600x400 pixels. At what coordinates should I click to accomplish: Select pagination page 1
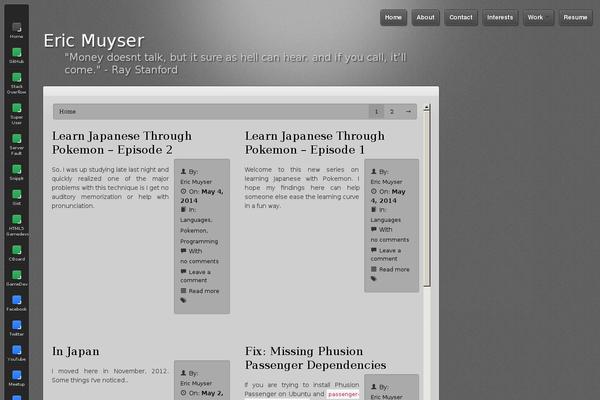coord(376,111)
